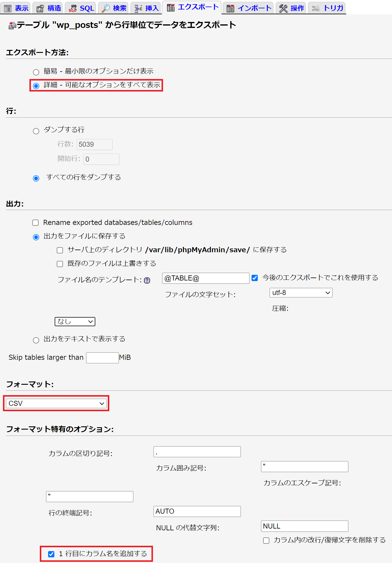Click the table icon on the 表示 tab
Viewport: 392px width, 563px height.
tap(8, 8)
